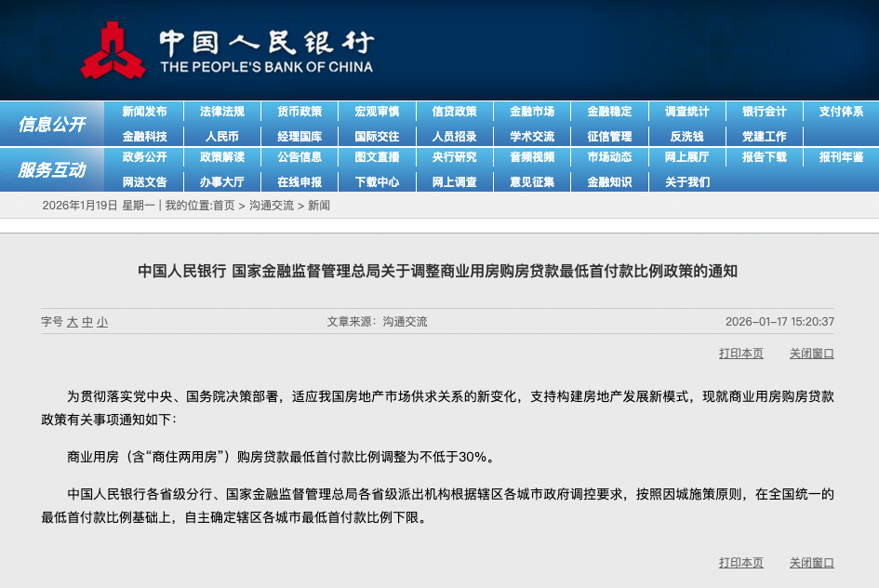
Task: Click the 服务互动 category header
Action: 52,169
